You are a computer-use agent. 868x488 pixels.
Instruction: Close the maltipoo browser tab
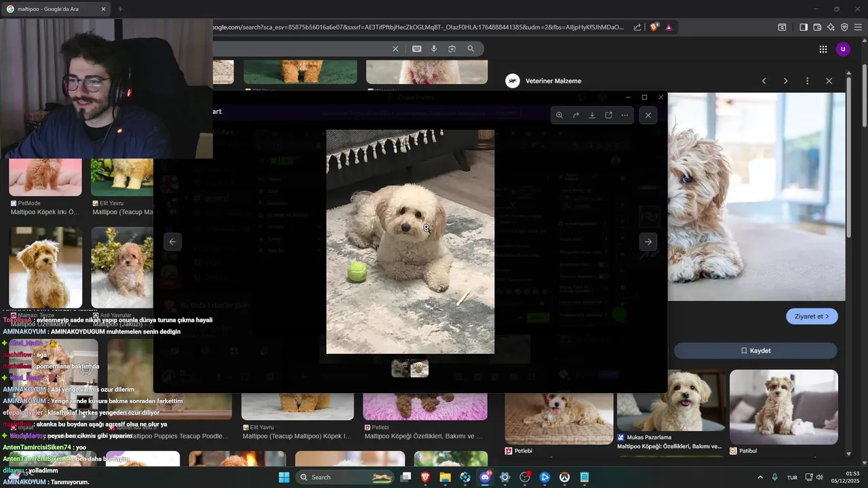[103, 9]
